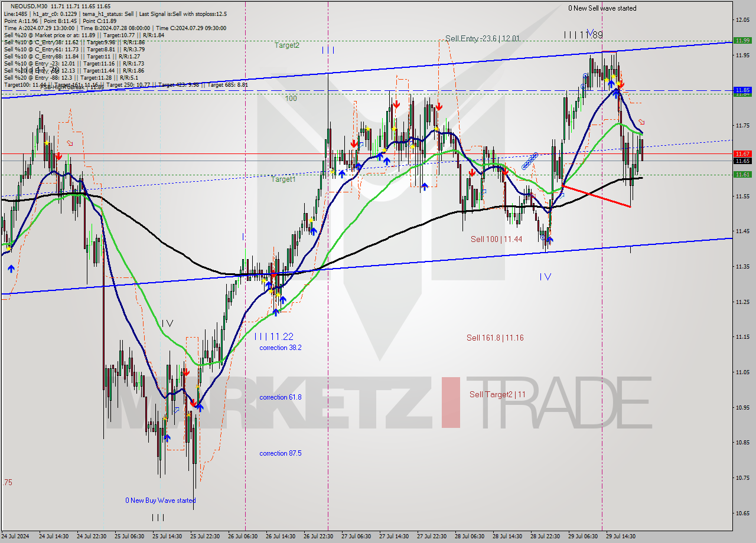756x543 pixels.
Task: Select the NEOUSD,M30 symbol title text
Action: (28, 6)
